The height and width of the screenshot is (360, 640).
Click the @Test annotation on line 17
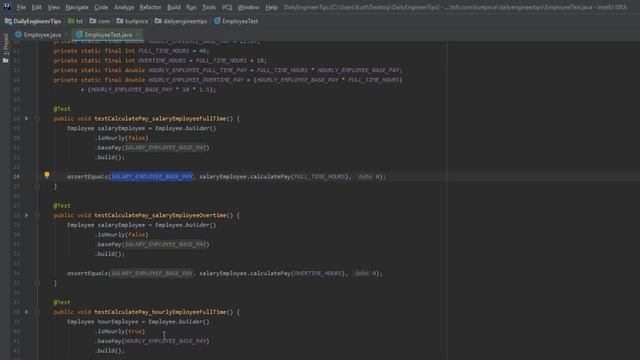pos(62,109)
